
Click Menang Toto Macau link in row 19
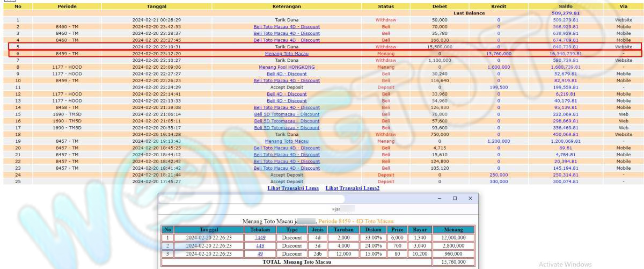(287, 141)
